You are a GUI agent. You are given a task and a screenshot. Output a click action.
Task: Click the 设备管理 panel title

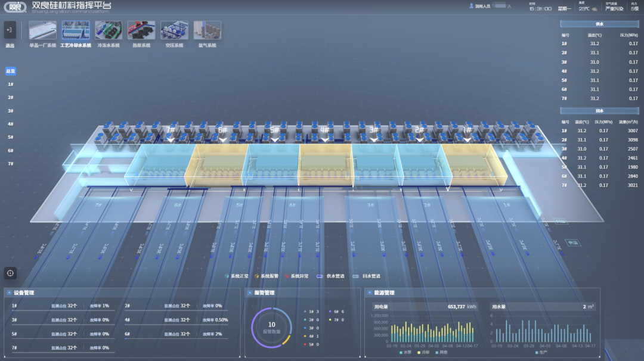pyautogui.click(x=24, y=293)
